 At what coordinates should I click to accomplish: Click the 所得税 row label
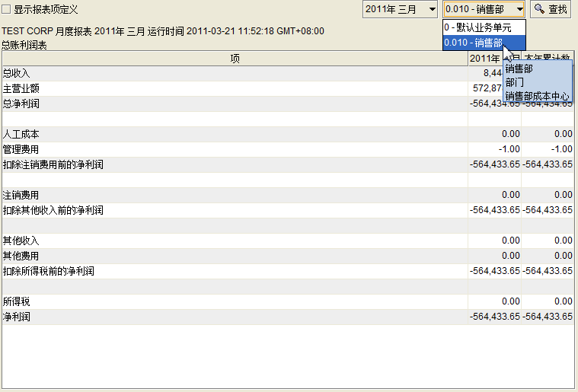pos(17,301)
